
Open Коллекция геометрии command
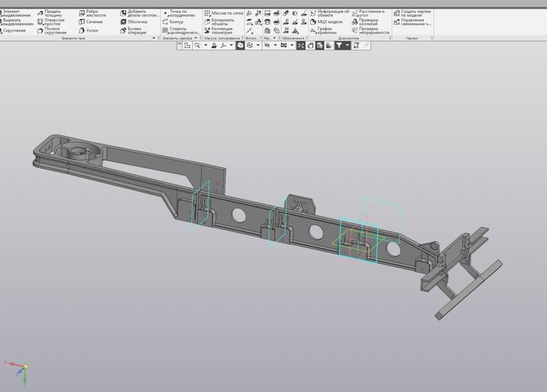tap(218, 31)
